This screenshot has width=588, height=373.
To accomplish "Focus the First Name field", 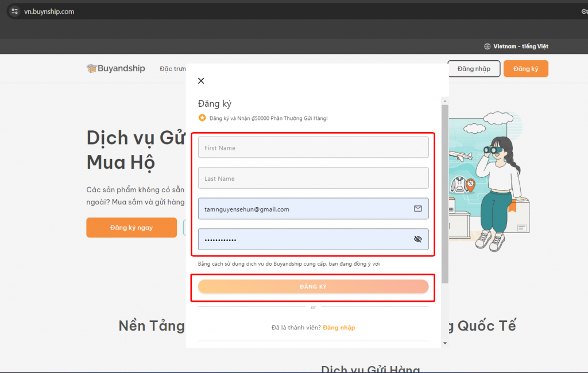I will [313, 147].
